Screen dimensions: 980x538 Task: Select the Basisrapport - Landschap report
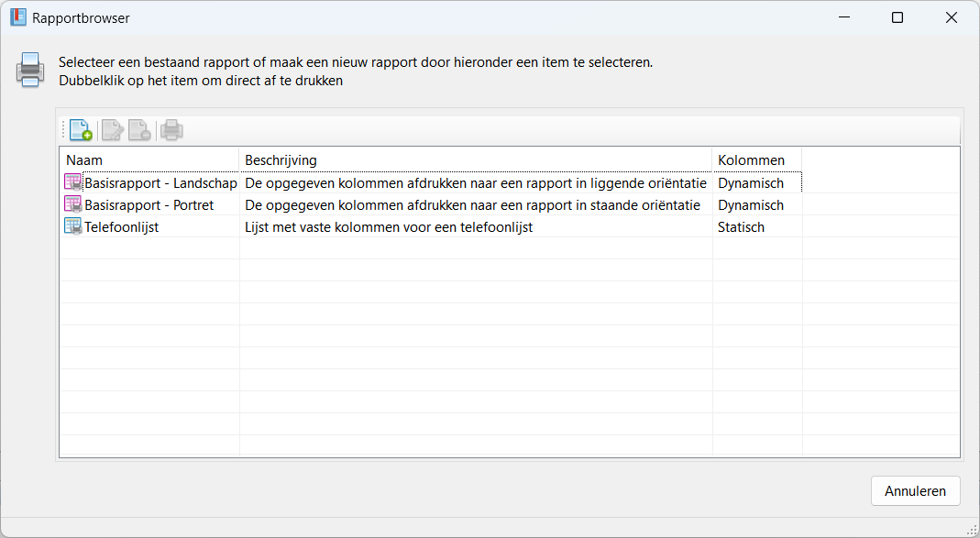pos(160,182)
